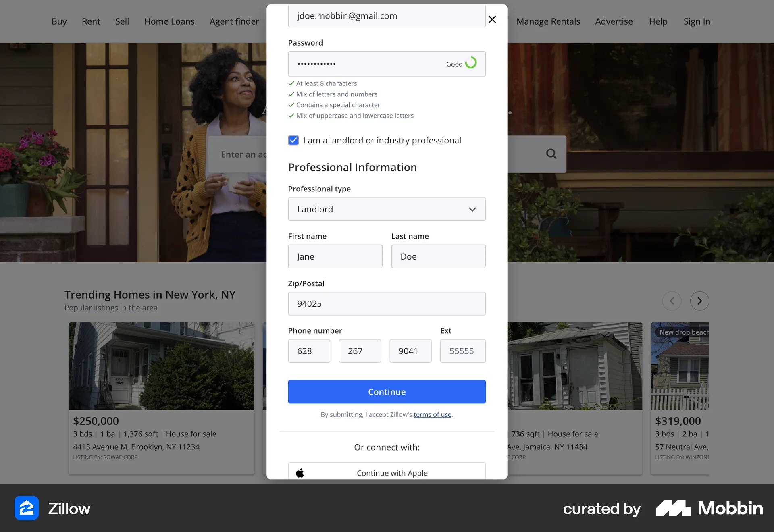Open Zillow's terms of use
This screenshot has width=774, height=532.
(x=433, y=414)
